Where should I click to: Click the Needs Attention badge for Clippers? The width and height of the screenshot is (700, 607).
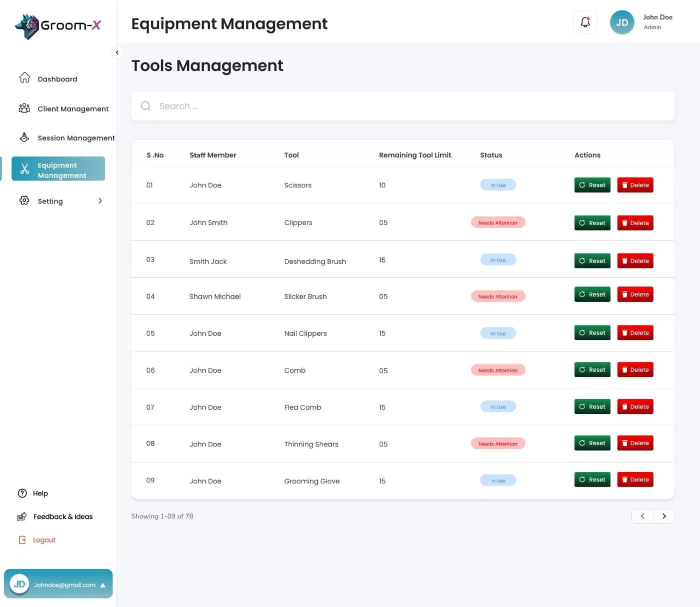click(498, 222)
